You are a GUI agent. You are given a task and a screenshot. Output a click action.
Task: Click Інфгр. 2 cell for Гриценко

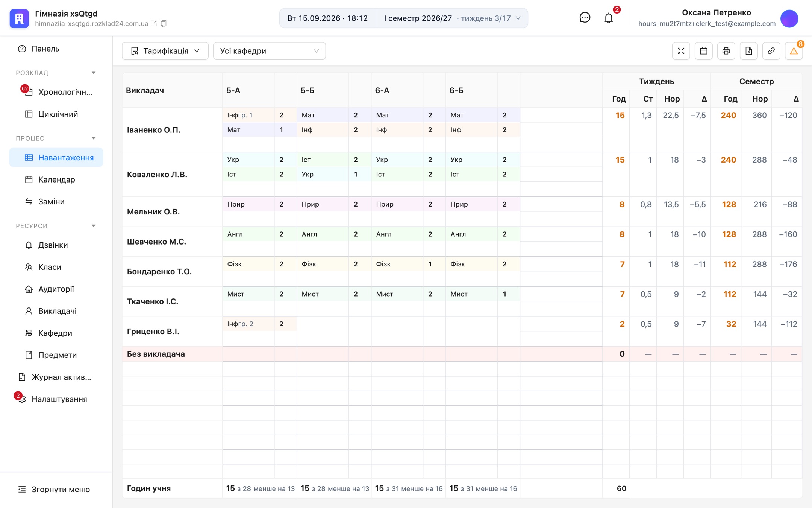click(x=248, y=324)
